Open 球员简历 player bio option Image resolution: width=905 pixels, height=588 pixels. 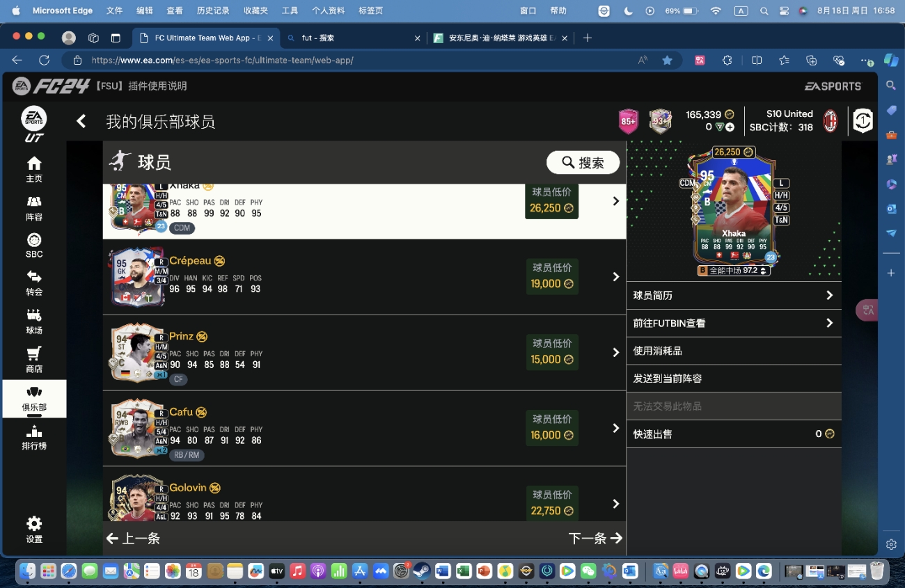[x=734, y=295]
